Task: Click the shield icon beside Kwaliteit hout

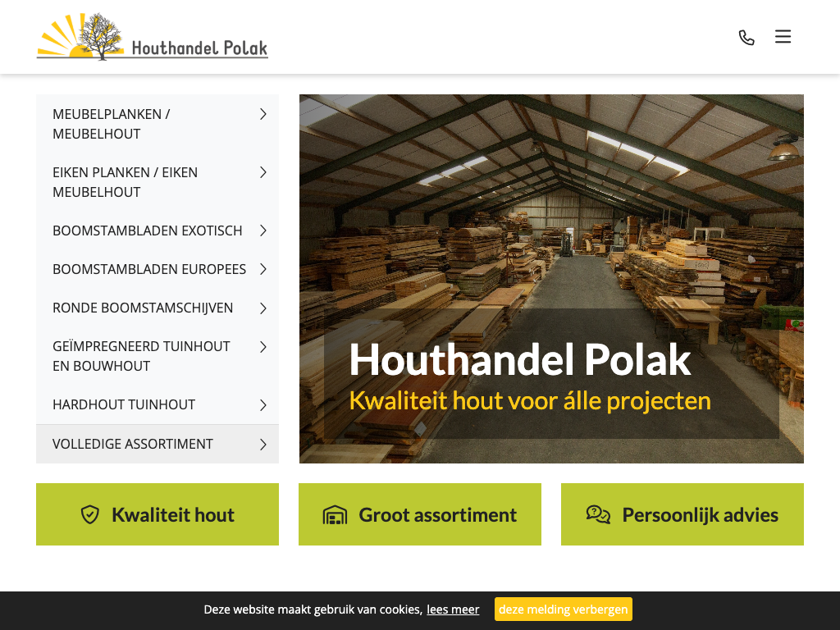Action: click(x=90, y=515)
